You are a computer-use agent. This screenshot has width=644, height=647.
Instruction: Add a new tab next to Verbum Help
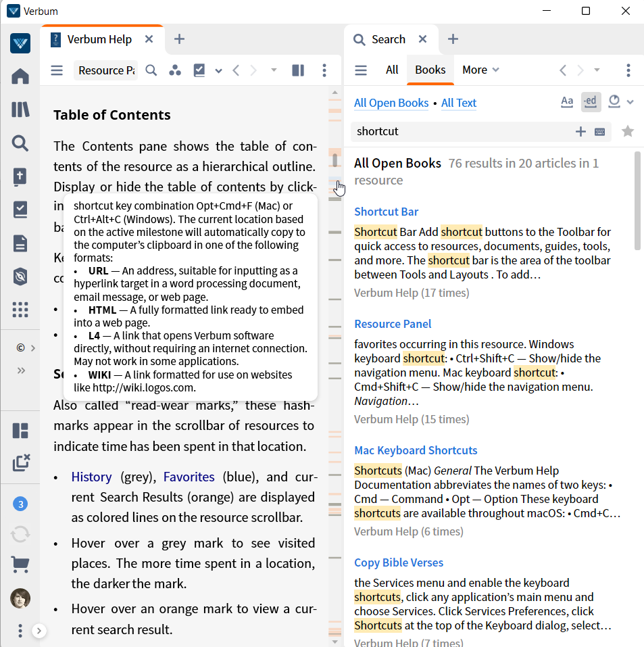click(179, 39)
